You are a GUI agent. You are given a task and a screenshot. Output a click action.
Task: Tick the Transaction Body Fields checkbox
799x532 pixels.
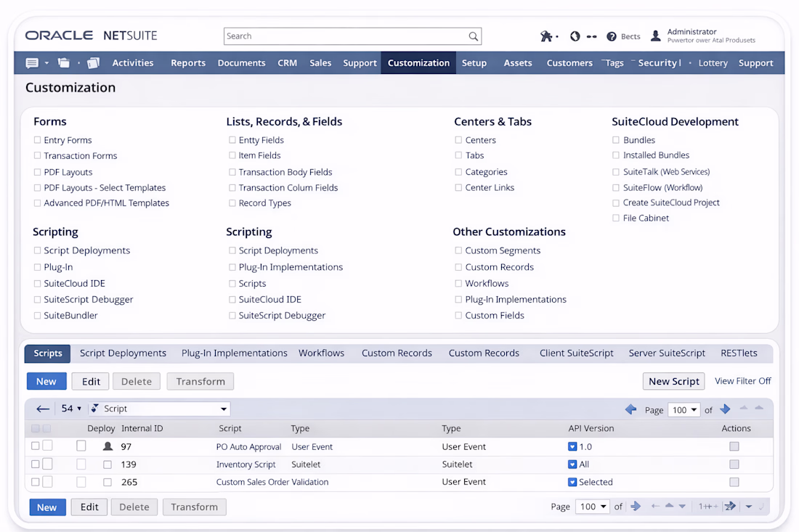[x=232, y=172]
